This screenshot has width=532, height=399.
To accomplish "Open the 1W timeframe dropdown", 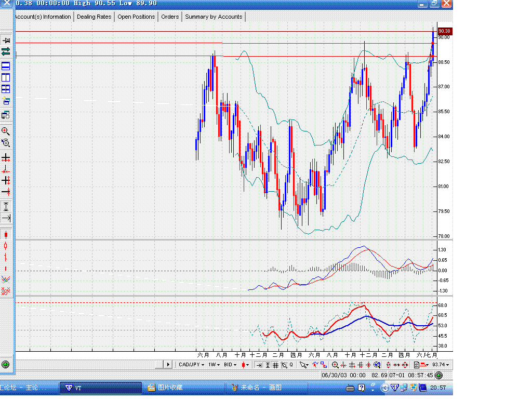I will pos(214,365).
